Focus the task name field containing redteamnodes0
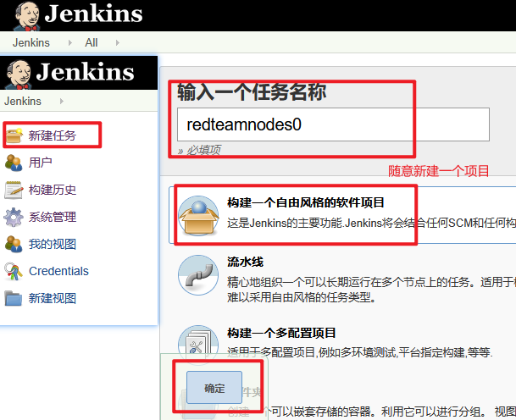Image resolution: width=516 pixels, height=420 pixels. (333, 124)
